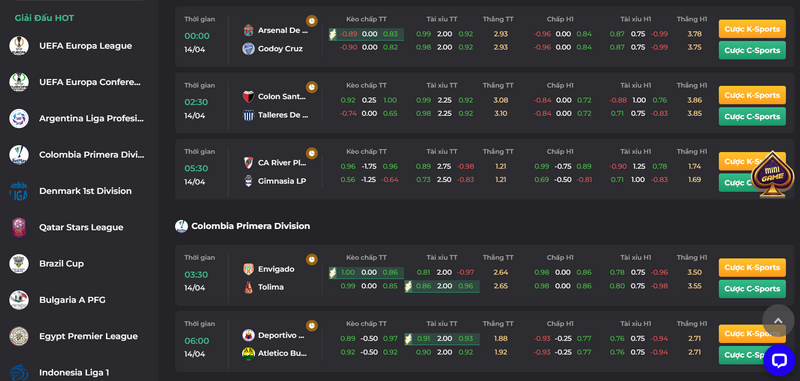The height and width of the screenshot is (381, 800).
Task: Click clock icon on Arsenal De match
Action: [312, 21]
